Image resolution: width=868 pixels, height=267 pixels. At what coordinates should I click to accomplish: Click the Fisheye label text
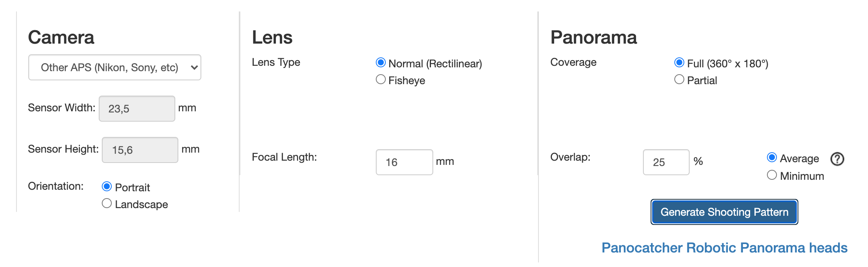tap(407, 80)
